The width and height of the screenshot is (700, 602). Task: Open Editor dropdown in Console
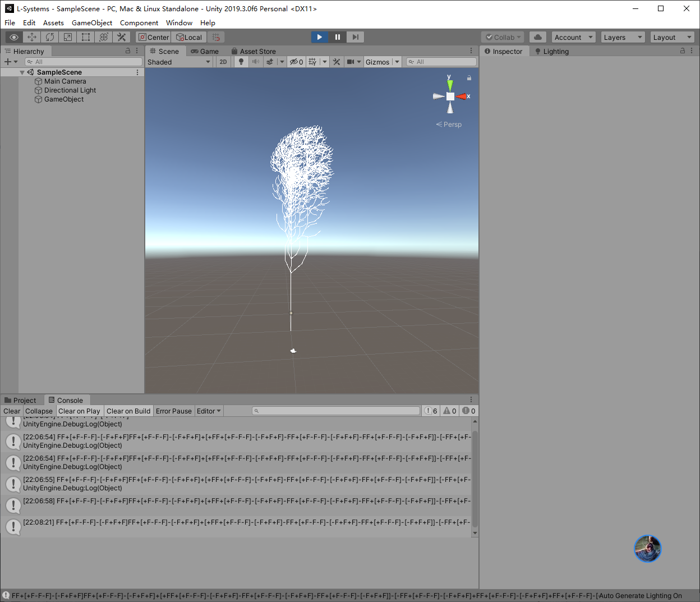pos(209,411)
